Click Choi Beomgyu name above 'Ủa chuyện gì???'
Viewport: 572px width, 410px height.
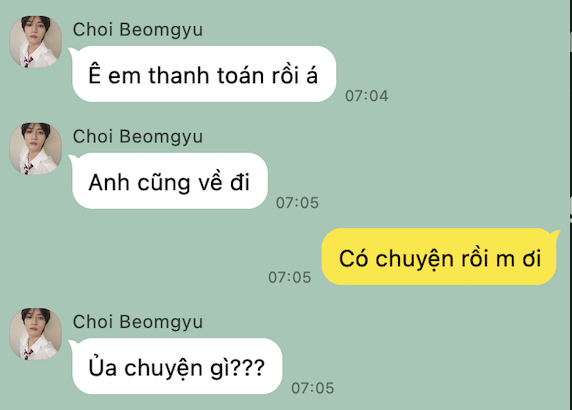click(138, 322)
